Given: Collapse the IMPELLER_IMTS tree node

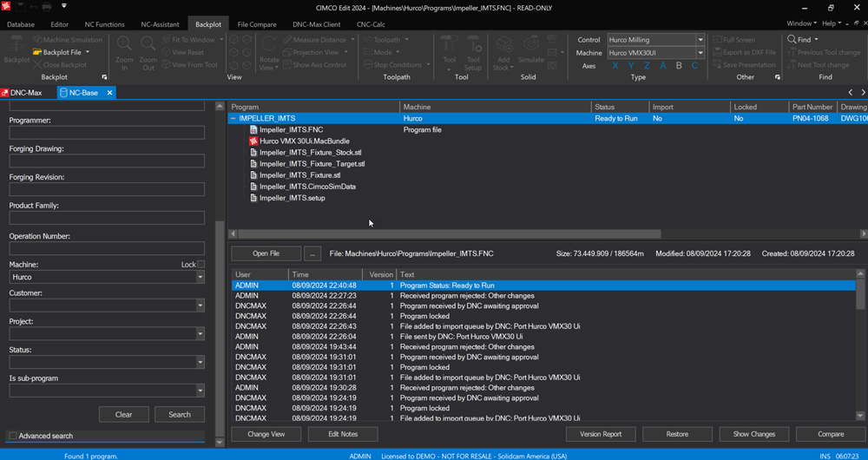Looking at the screenshot, I should coord(233,118).
